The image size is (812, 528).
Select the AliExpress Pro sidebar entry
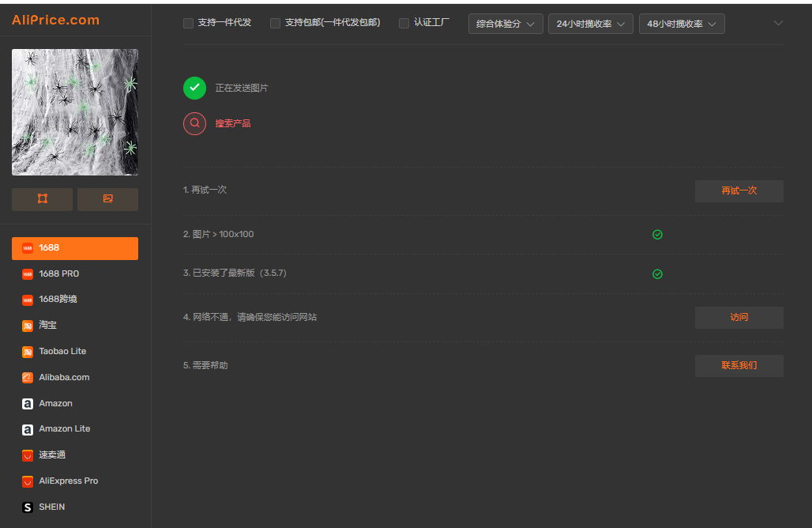pos(74,481)
